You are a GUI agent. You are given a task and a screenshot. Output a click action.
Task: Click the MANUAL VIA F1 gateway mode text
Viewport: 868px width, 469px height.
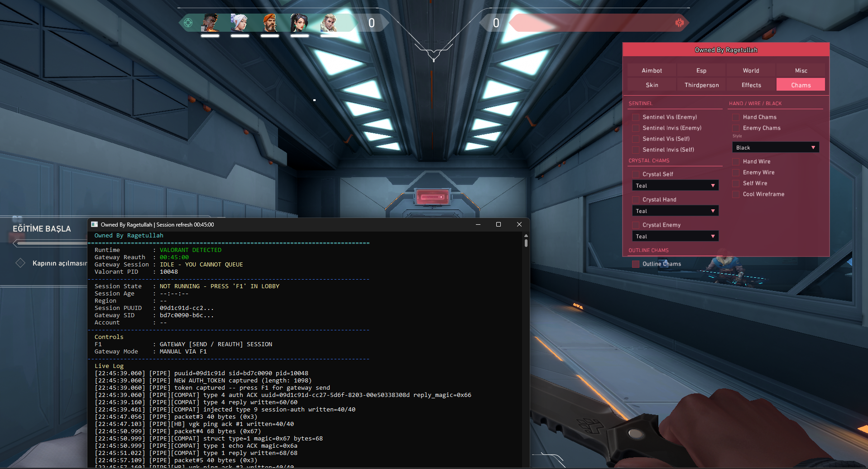(183, 351)
